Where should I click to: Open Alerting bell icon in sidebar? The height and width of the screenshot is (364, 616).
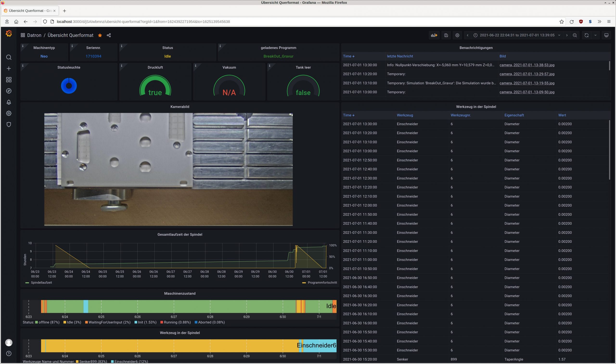pos(9,102)
